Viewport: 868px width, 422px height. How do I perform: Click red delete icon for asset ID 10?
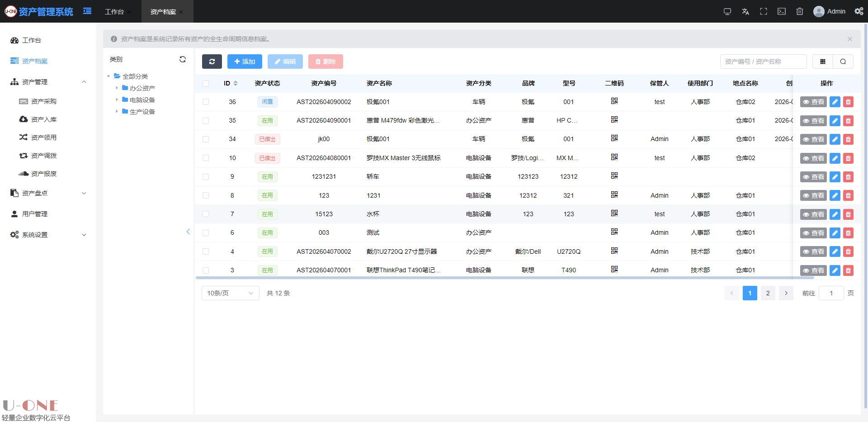(848, 158)
